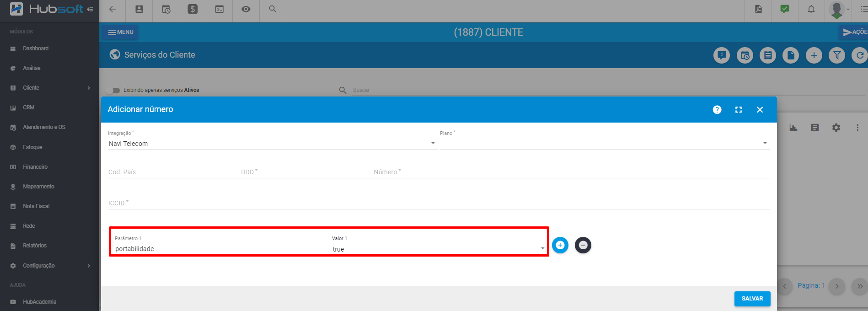868x311 pixels.
Task: Open the MENU button
Action: (x=121, y=32)
